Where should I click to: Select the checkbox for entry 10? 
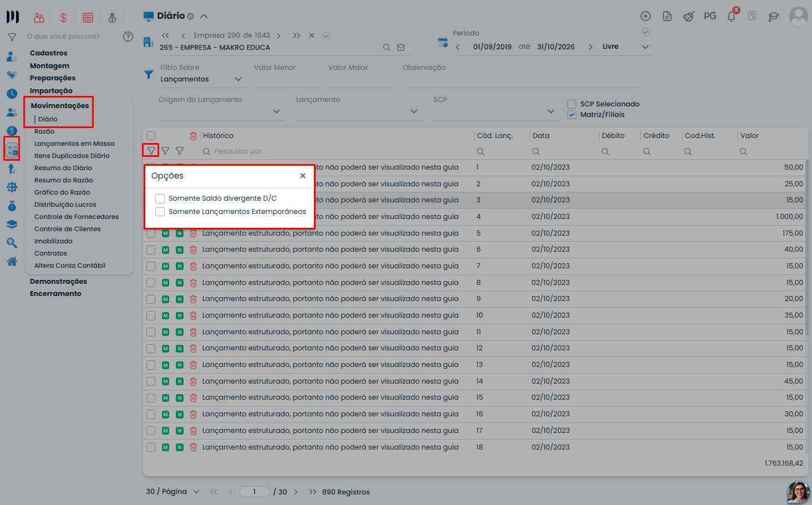(151, 315)
